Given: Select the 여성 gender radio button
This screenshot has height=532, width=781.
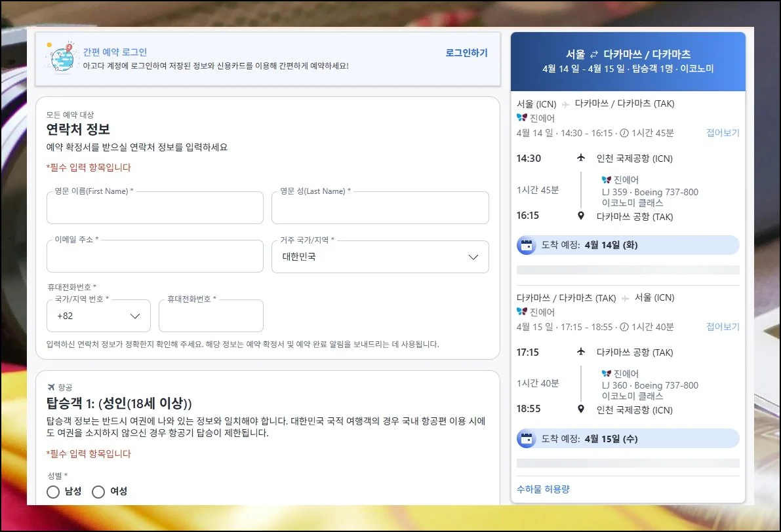Looking at the screenshot, I should (98, 491).
